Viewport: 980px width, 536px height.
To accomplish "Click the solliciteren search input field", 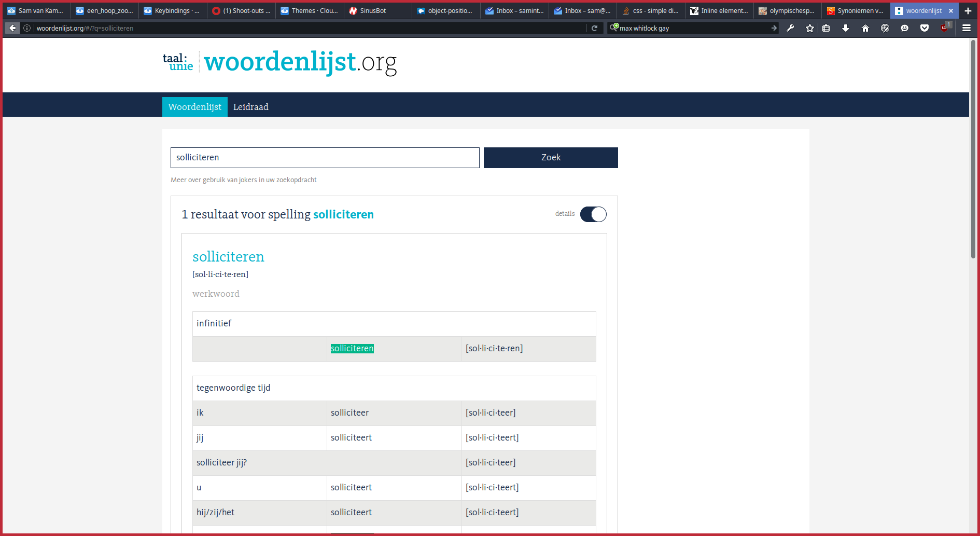I will [x=325, y=158].
